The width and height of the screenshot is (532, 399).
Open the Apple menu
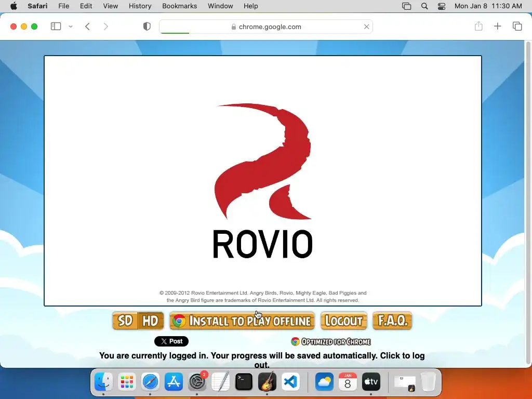coord(14,6)
